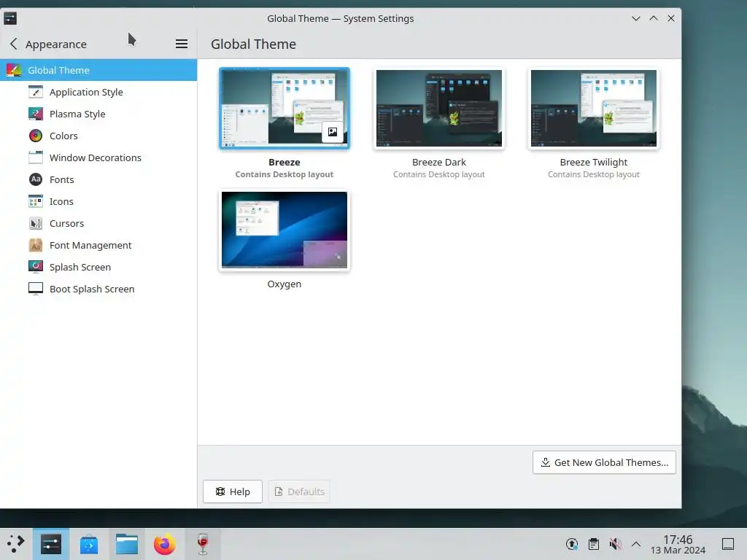Click the Breeze Dark label text

pyautogui.click(x=438, y=163)
